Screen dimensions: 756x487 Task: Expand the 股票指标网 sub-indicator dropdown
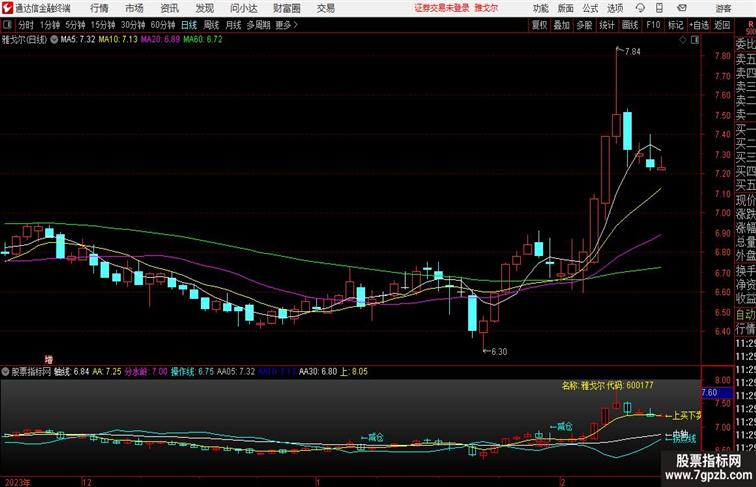pyautogui.click(x=5, y=372)
